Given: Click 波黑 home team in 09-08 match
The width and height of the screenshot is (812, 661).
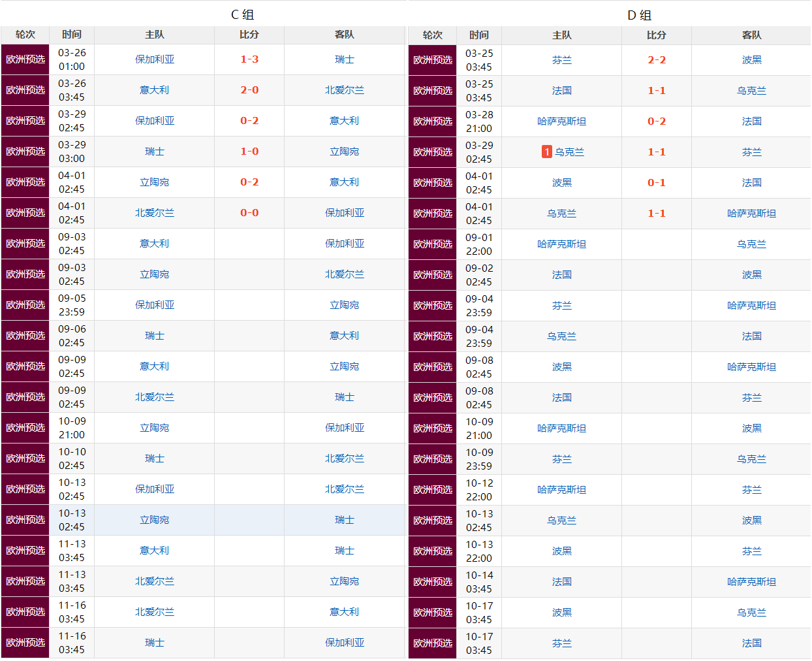Looking at the screenshot, I should click(x=562, y=367).
